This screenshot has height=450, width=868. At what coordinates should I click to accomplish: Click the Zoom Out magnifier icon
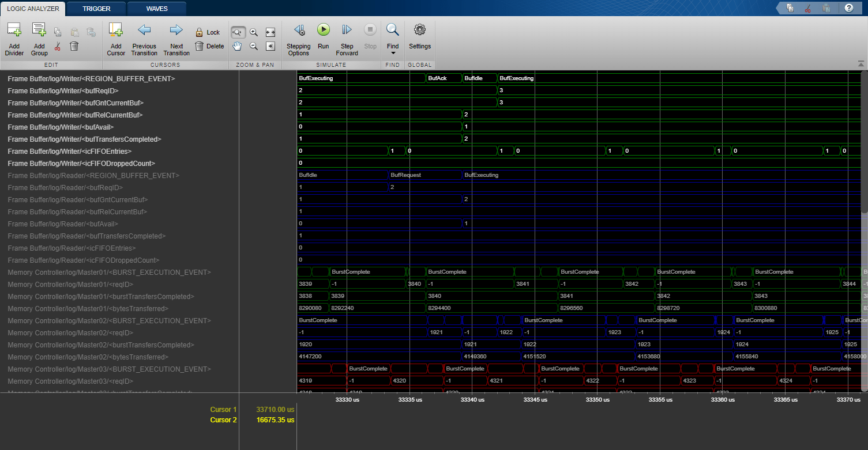[x=254, y=46]
